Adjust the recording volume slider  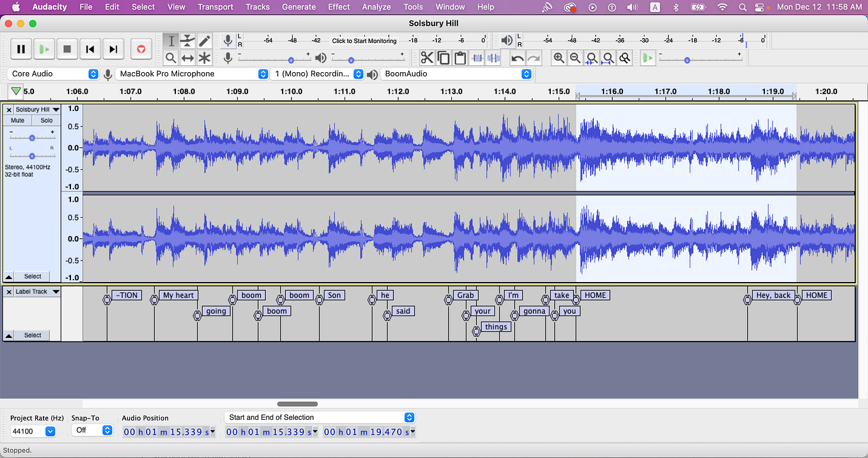pyautogui.click(x=273, y=58)
